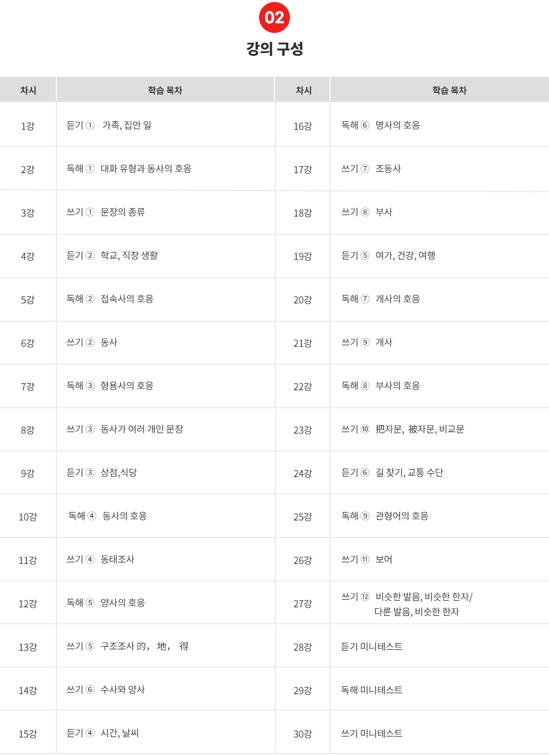
Task: Select 쓰기 ⑦ 조동사 entry
Action: (371, 169)
